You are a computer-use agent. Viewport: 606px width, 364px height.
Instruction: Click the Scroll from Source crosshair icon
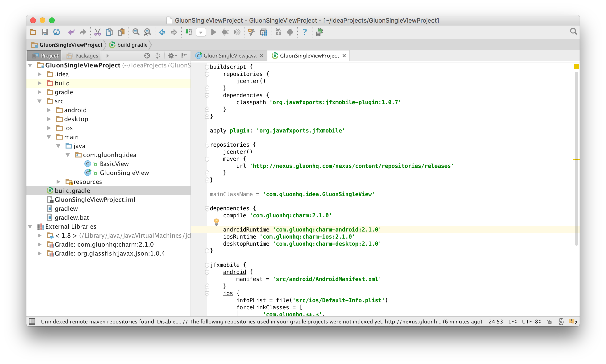point(147,56)
